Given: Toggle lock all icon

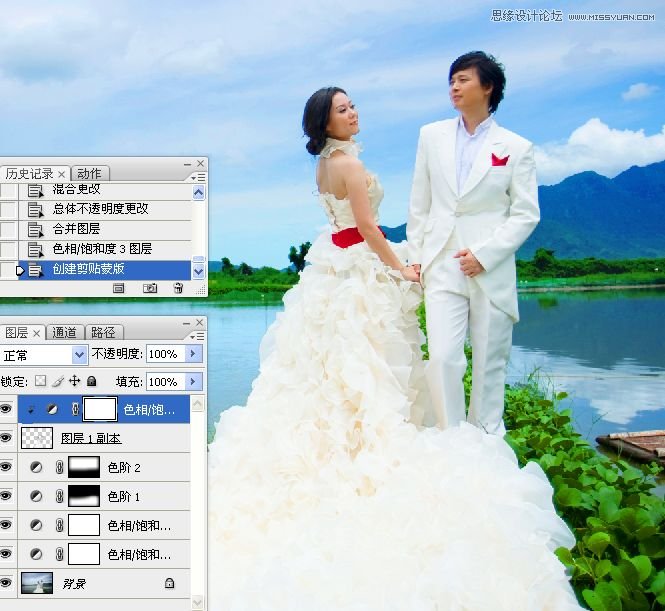Looking at the screenshot, I should click(91, 381).
